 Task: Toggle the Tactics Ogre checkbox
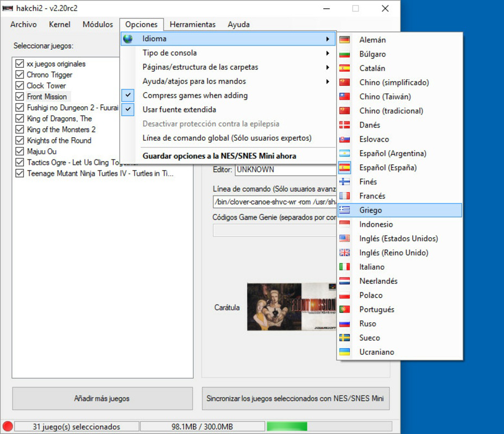tap(20, 162)
